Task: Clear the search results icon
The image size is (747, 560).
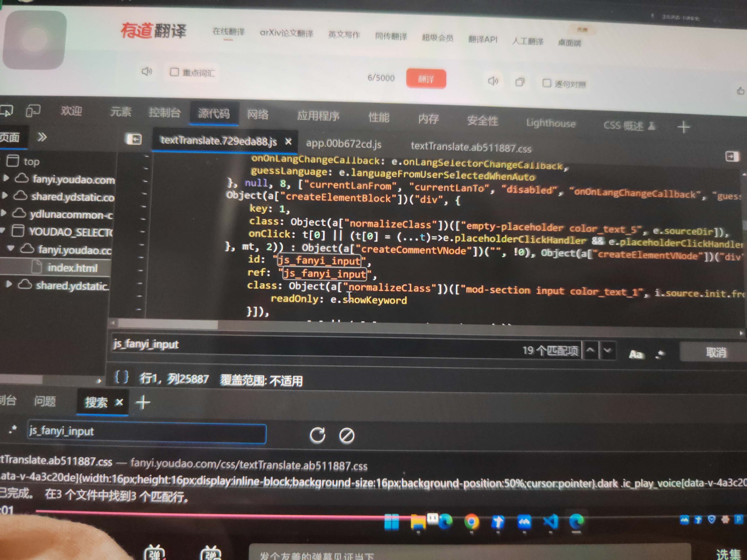Action: [x=346, y=435]
